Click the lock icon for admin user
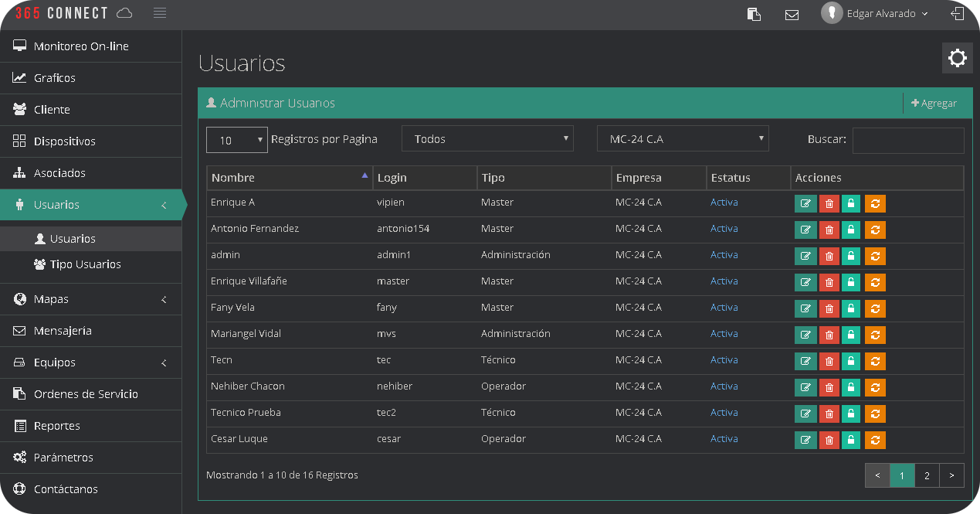 pos(851,256)
